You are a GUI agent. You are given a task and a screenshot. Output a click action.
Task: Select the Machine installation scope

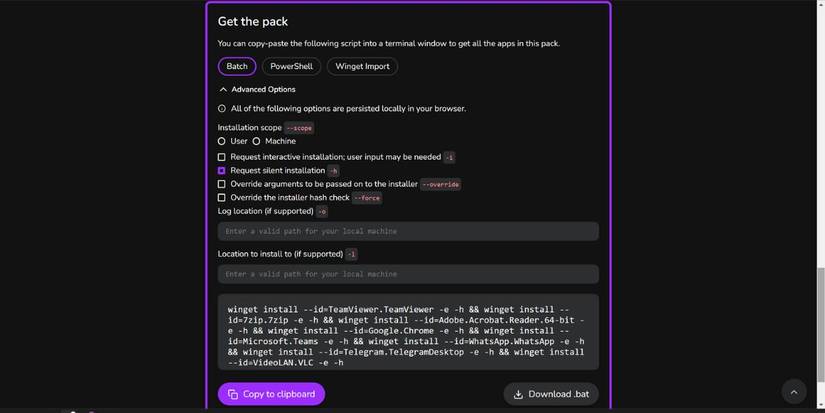point(256,142)
